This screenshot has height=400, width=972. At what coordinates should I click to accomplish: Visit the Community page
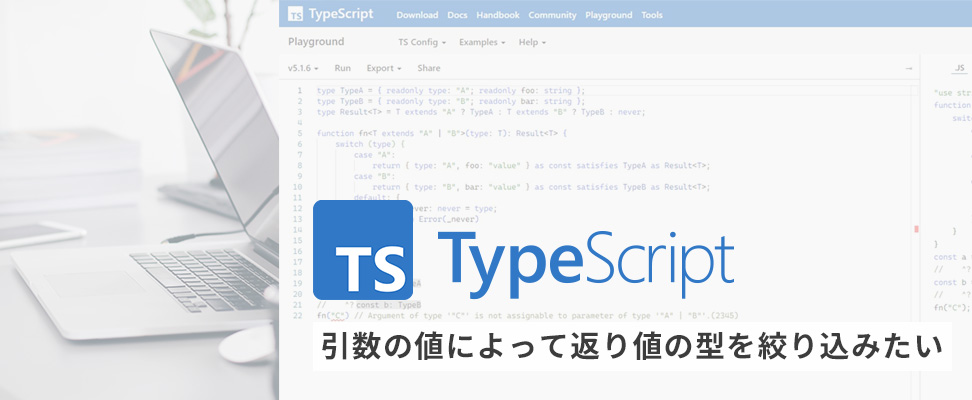click(x=552, y=15)
